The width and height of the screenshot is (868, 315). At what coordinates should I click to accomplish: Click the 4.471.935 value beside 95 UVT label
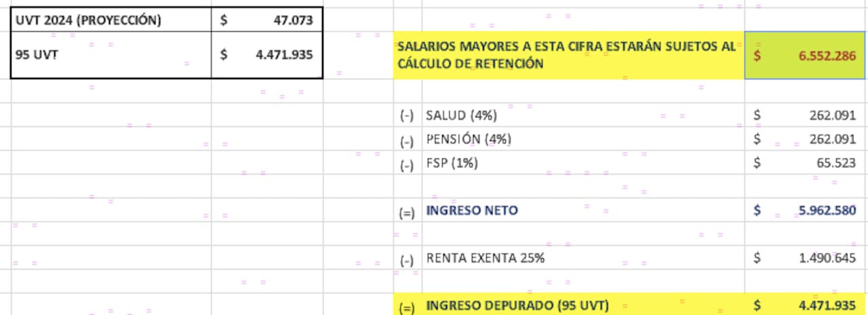[x=283, y=55]
